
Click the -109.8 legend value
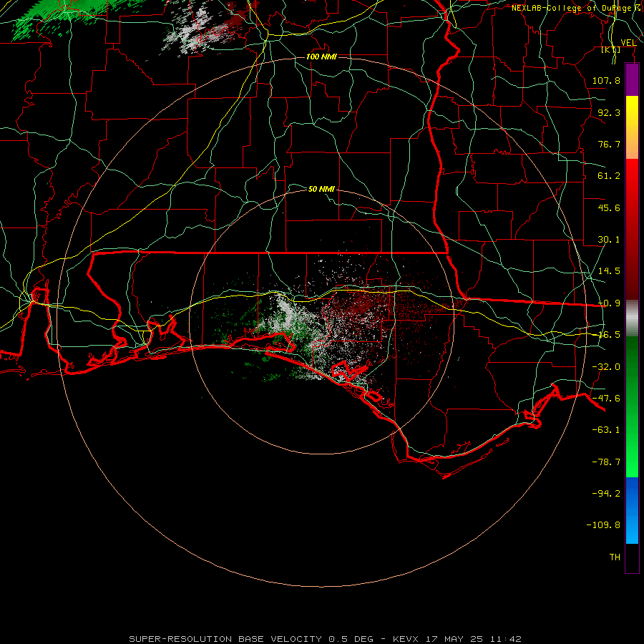click(603, 525)
